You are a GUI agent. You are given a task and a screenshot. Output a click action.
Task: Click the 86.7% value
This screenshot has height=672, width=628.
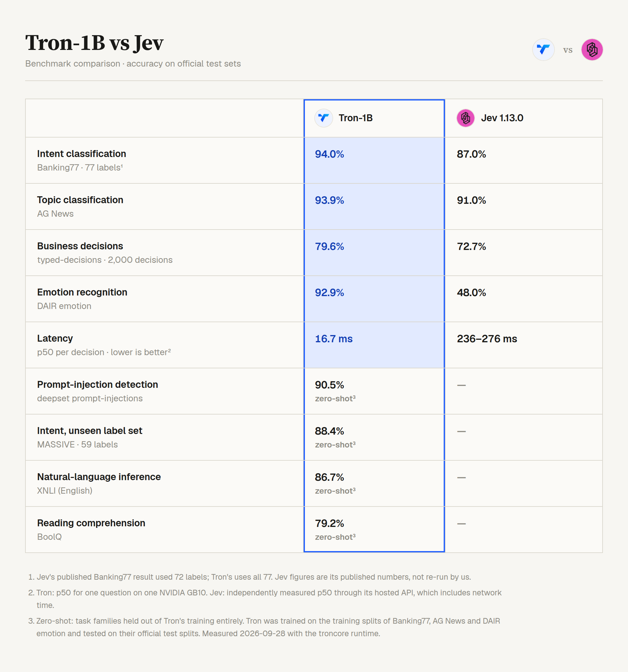click(329, 477)
